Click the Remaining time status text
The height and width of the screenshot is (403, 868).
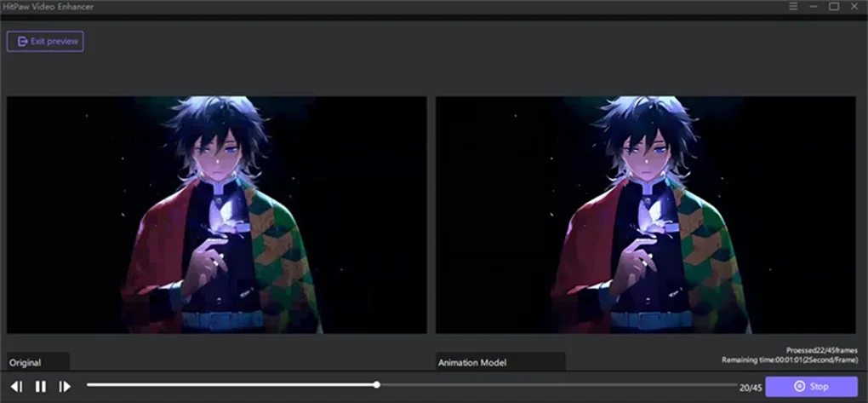[790, 360]
